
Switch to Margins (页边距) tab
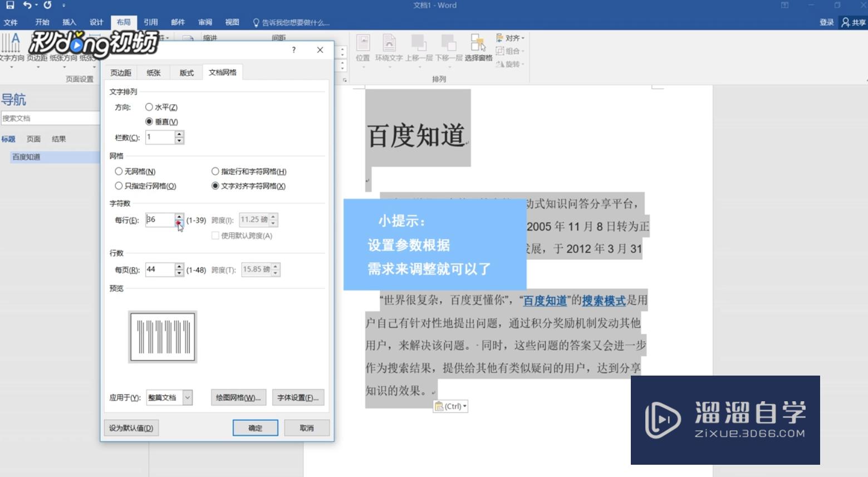[120, 73]
